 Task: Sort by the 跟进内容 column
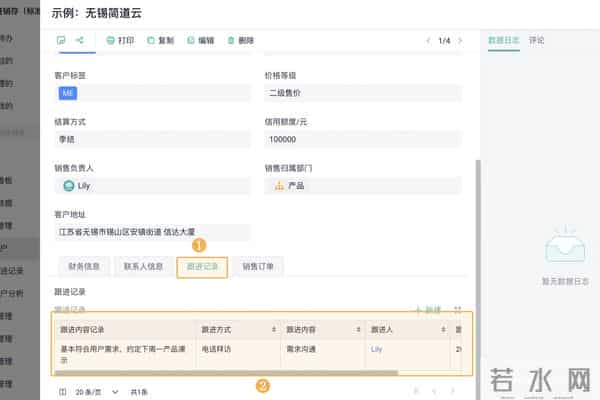click(358, 330)
